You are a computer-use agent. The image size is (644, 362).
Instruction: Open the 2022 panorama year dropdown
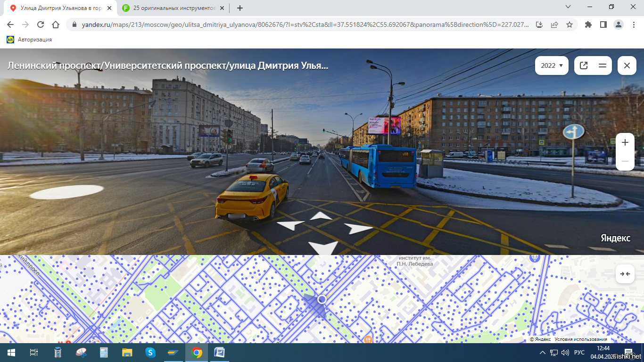click(551, 66)
